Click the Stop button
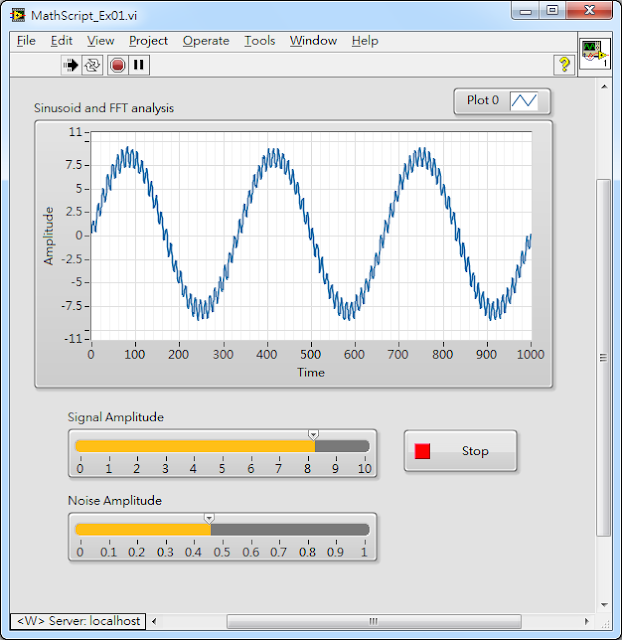 coord(460,451)
